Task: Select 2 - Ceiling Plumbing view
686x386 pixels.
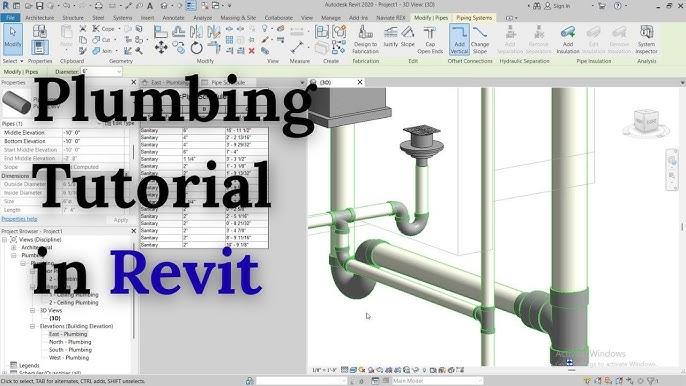Action: click(74, 302)
